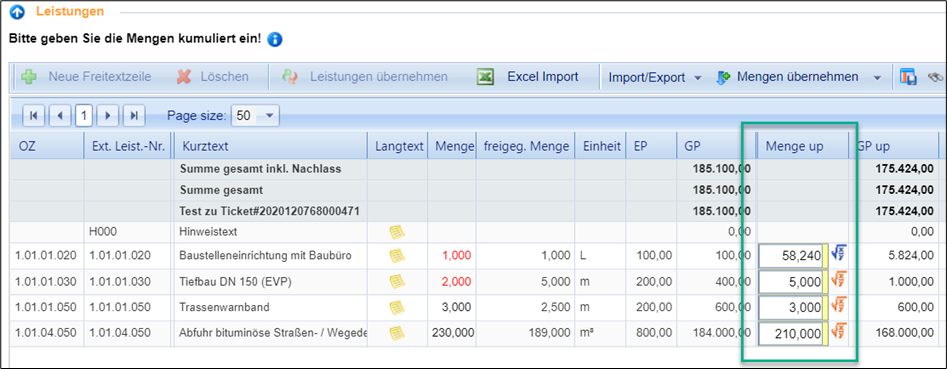The height and width of the screenshot is (369, 947).
Task: Expand the Mengen übernehmen dropdown arrow
Action: pyautogui.click(x=877, y=78)
